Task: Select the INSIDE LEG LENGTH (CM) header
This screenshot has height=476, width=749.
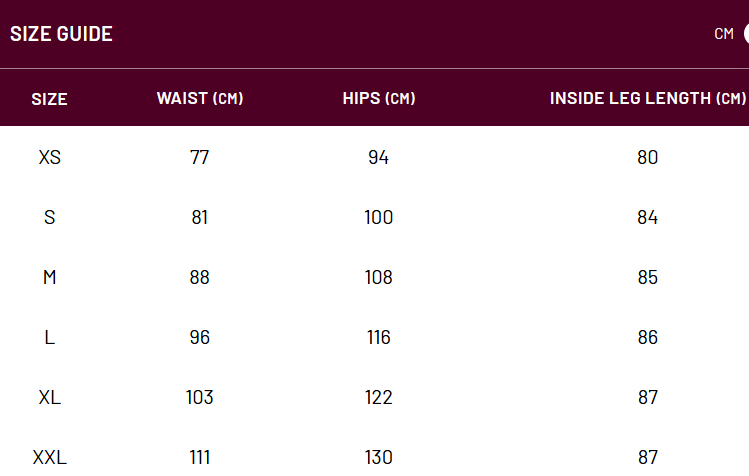Action: [648, 98]
